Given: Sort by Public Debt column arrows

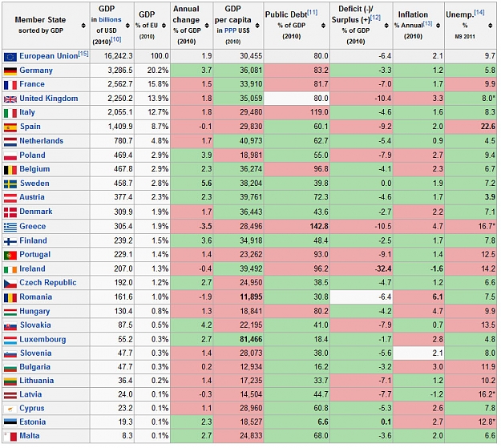Looking at the screenshot, I should [x=323, y=26].
